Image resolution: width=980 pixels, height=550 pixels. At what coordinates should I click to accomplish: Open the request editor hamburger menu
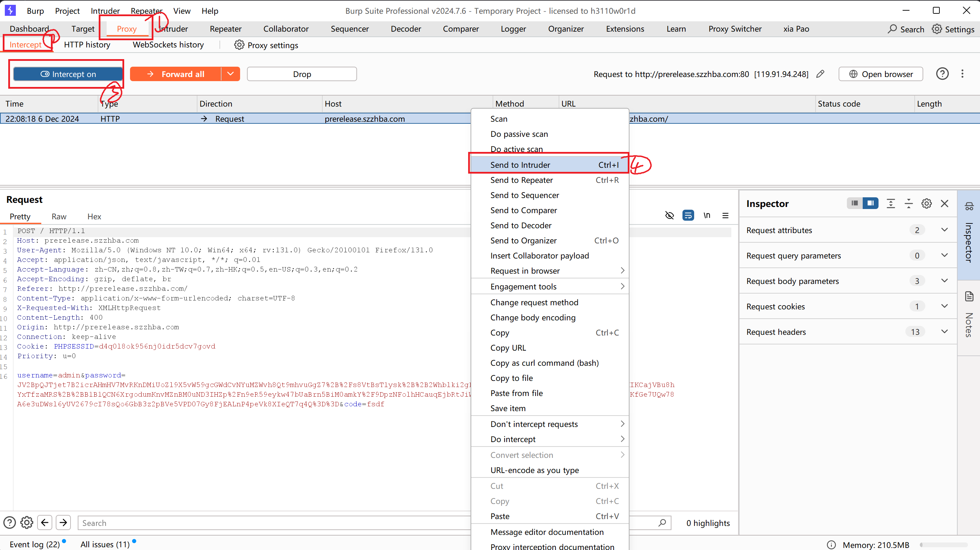point(725,216)
